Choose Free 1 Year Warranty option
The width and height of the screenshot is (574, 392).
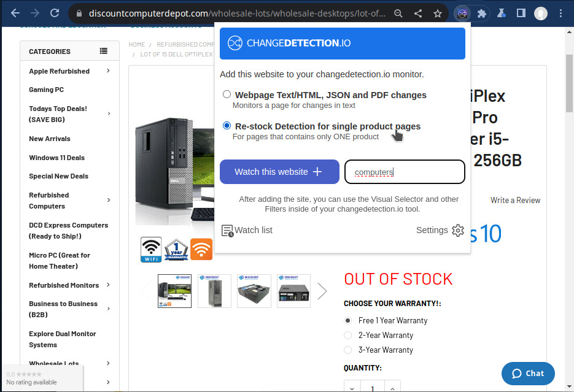click(x=347, y=321)
